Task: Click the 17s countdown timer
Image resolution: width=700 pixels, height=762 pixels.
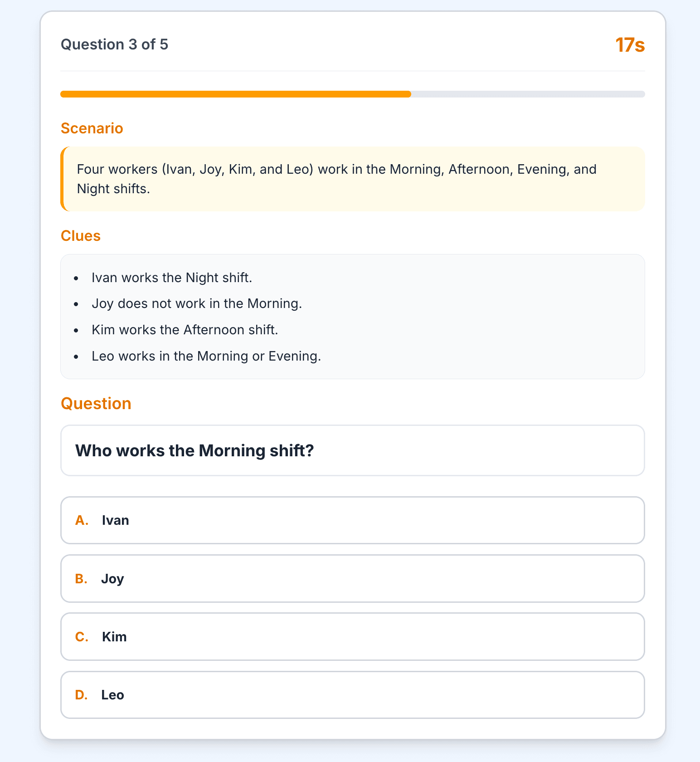Action: [630, 44]
